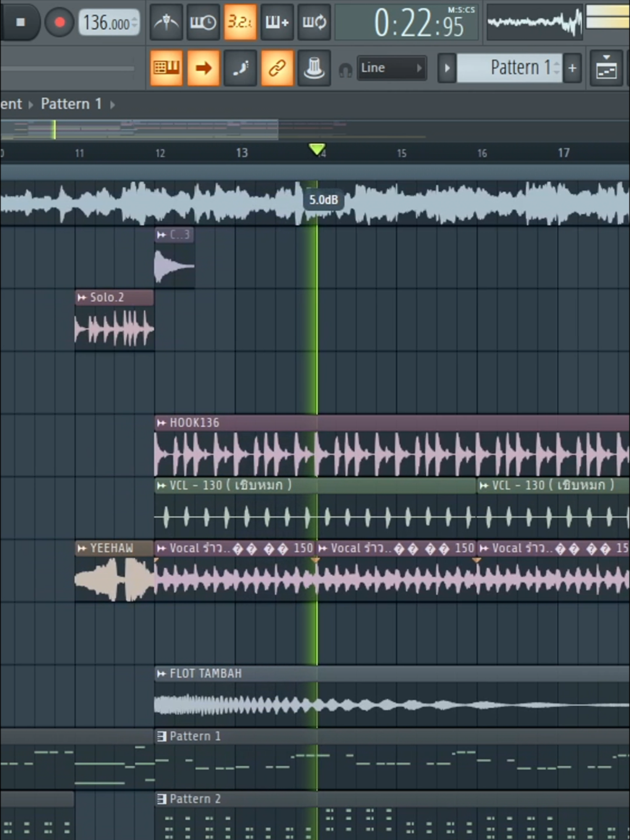Toggle loop recording icon
630x840 pixels.
(x=314, y=22)
